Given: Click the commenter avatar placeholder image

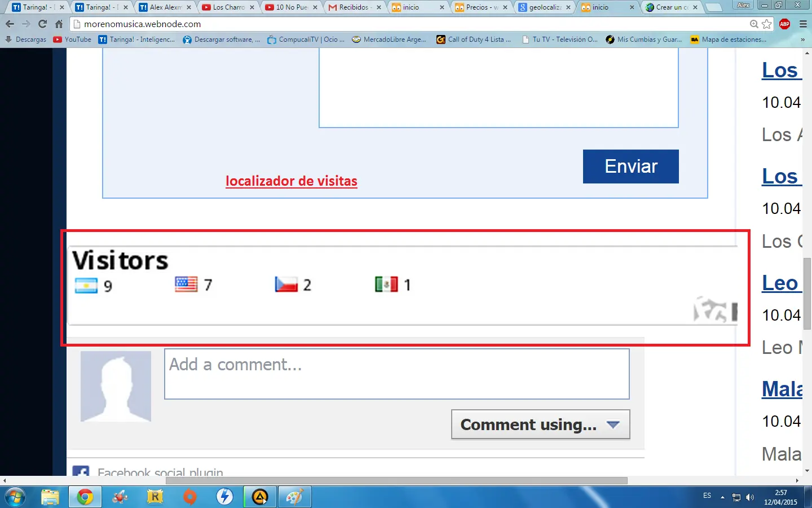Looking at the screenshot, I should 116,386.
